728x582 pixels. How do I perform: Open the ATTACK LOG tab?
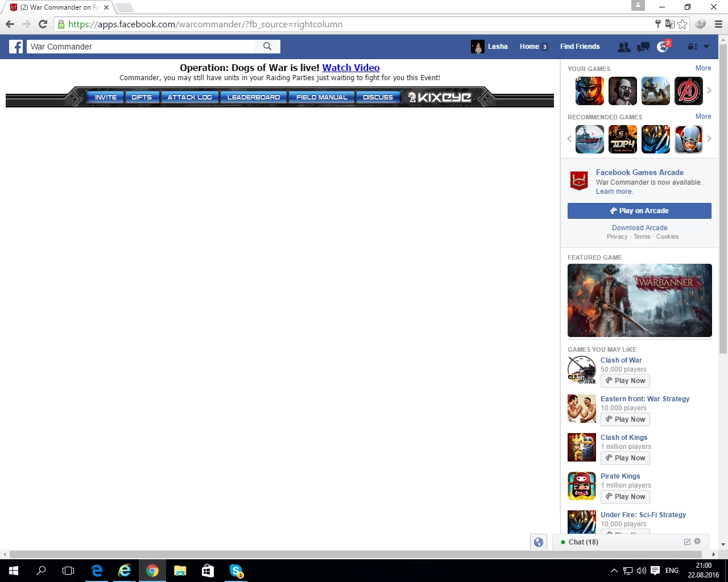189,97
